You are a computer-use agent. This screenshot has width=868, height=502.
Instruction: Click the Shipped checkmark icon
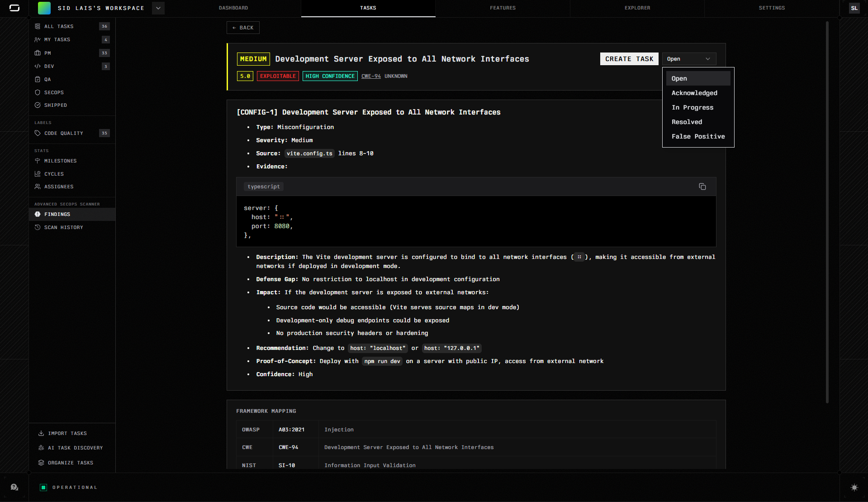point(38,105)
